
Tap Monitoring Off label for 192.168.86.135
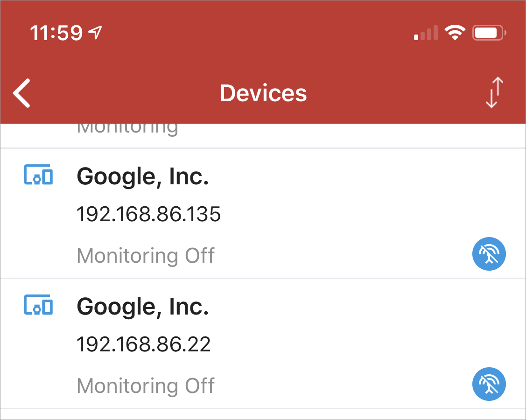coord(146,256)
